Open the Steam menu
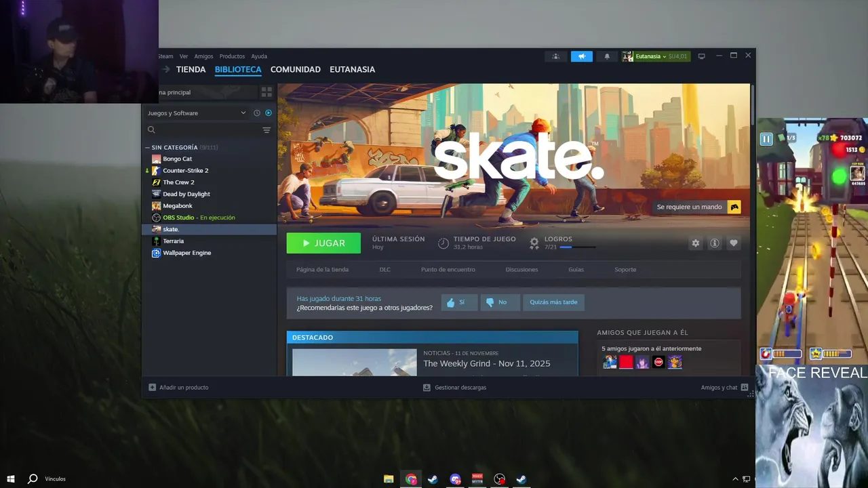 (165, 56)
